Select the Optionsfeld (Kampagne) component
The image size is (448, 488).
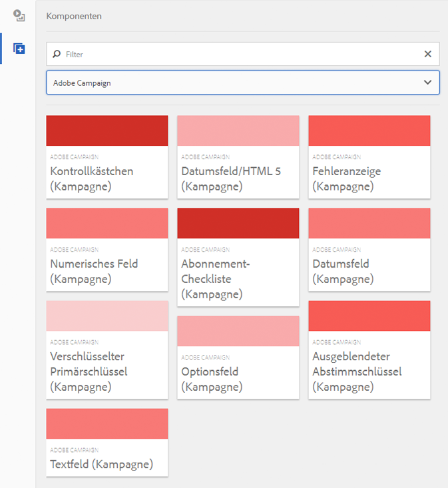pos(238,358)
